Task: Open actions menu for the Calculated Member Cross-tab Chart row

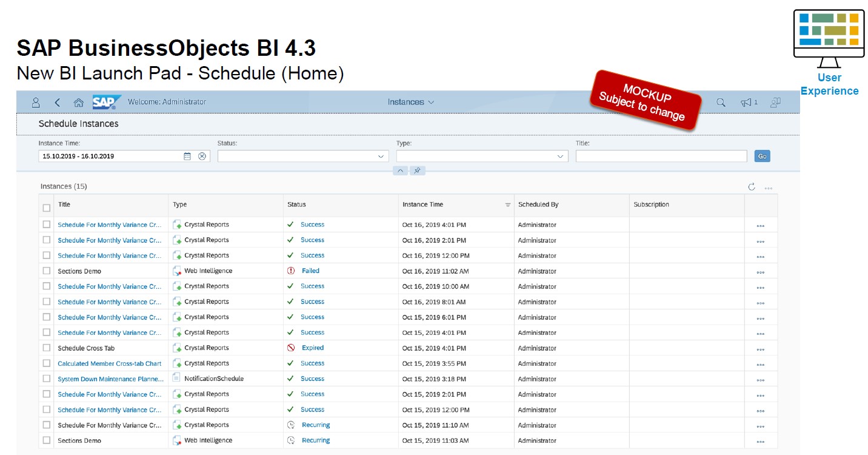Action: click(760, 364)
